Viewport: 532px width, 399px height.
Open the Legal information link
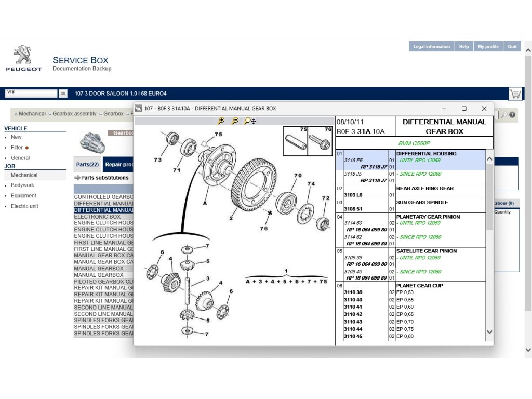tap(431, 47)
